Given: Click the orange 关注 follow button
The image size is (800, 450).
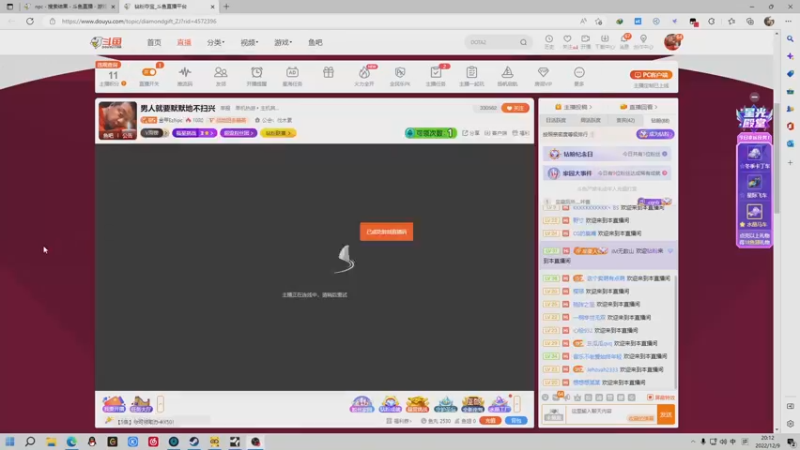Looking at the screenshot, I should pyautogui.click(x=515, y=108).
